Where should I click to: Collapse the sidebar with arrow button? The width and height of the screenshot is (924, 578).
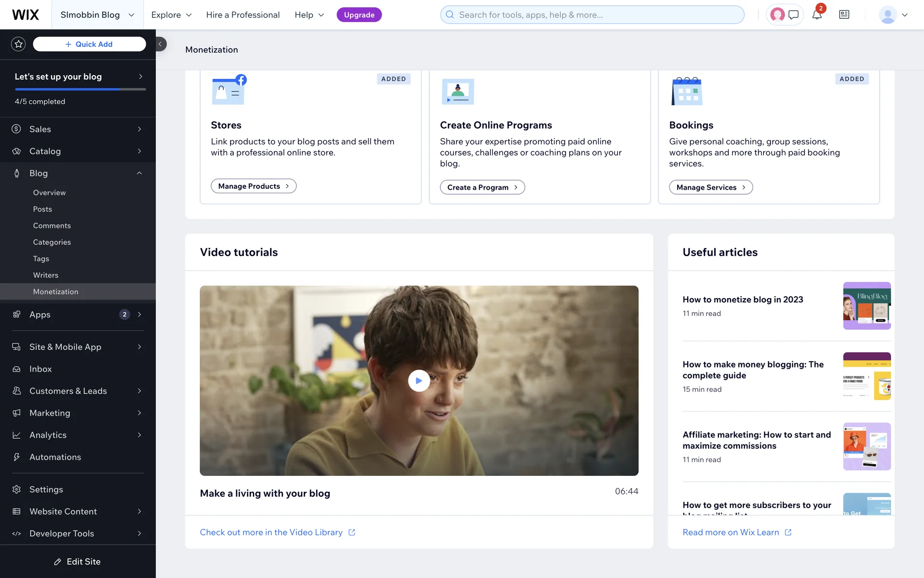(160, 44)
